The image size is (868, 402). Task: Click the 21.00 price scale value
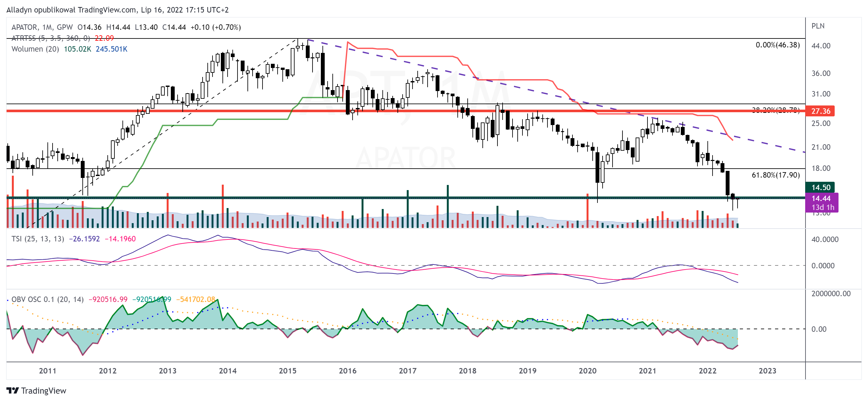tap(821, 147)
